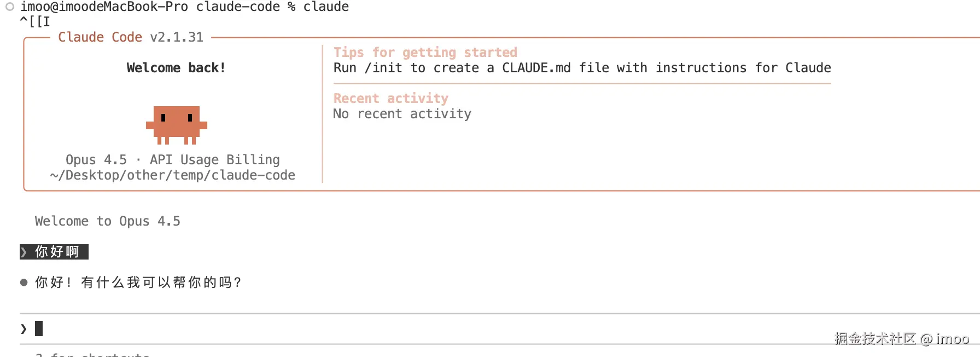The image size is (980, 357).
Task: Click the Welcome to Opus 4.5 message
Action: [107, 221]
